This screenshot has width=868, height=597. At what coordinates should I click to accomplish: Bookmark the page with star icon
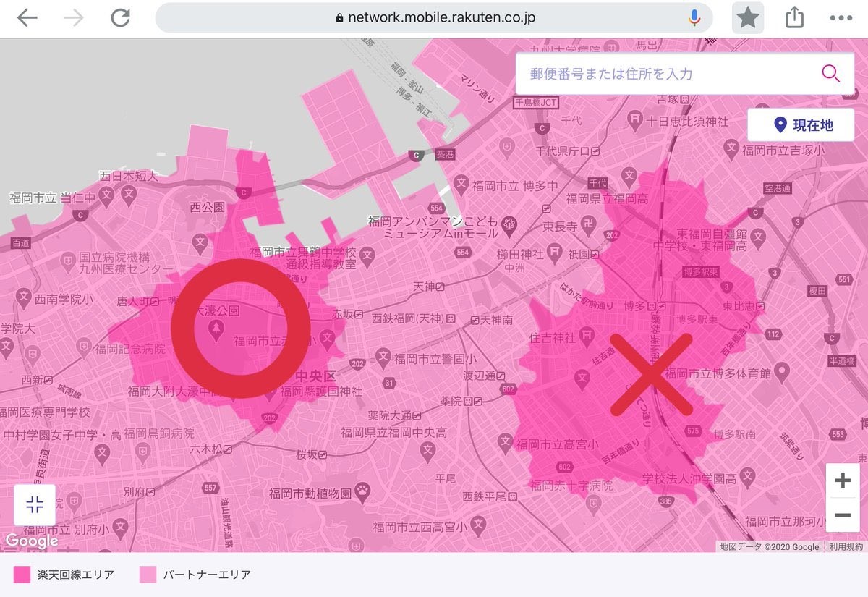tap(747, 18)
